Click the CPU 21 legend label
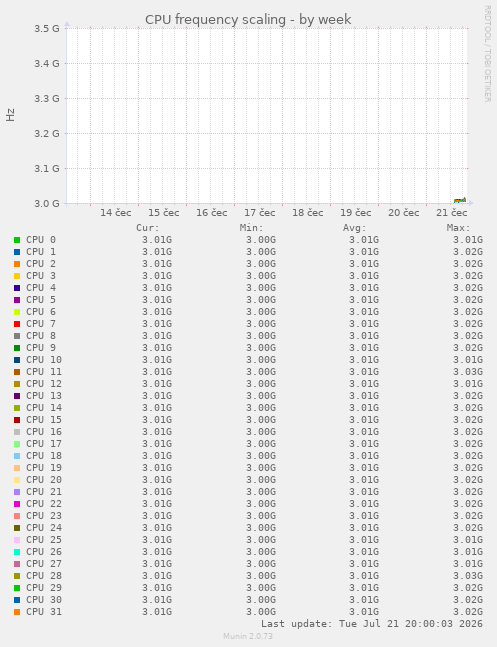This screenshot has width=497, height=647. coord(44,492)
